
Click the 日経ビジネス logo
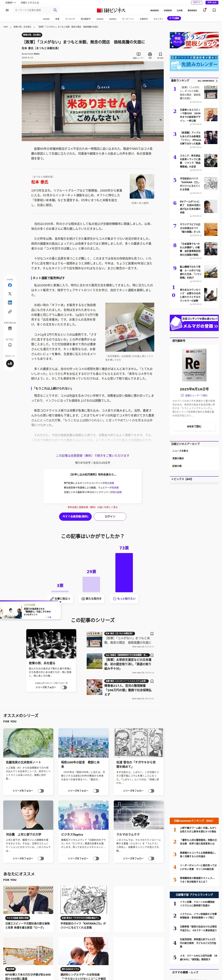111,10
